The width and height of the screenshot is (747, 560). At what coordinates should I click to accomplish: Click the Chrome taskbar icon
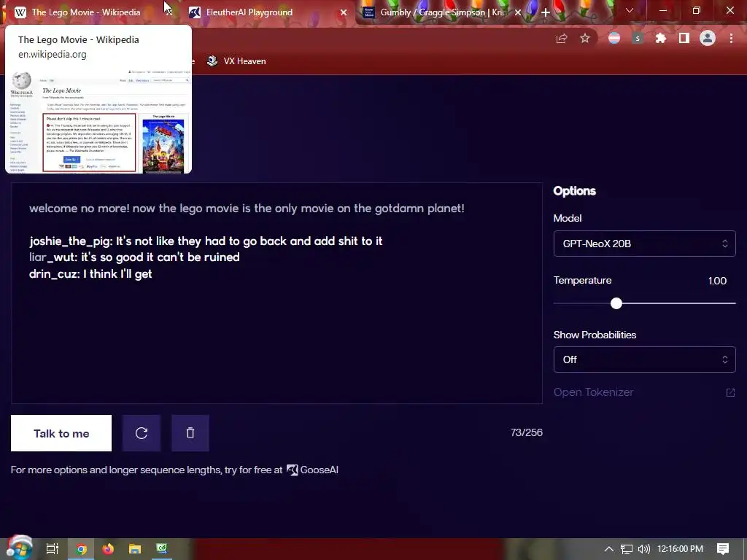point(81,549)
